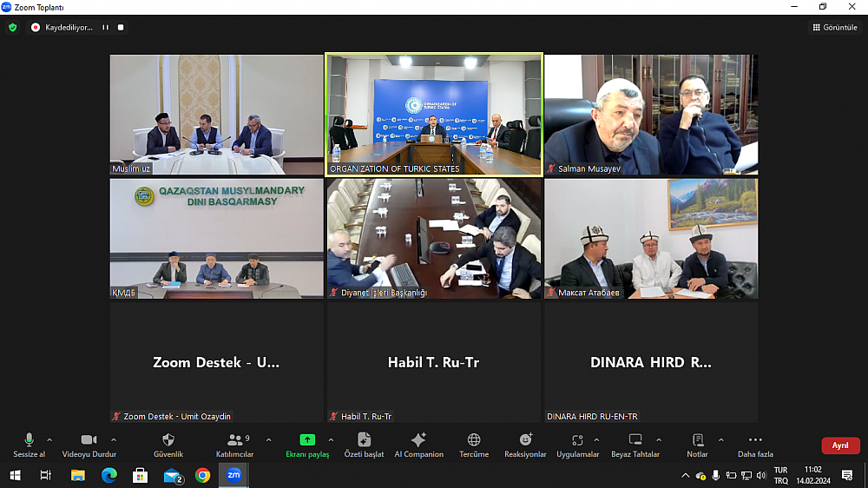Image resolution: width=868 pixels, height=488 pixels.
Task: Open Daha fazla more options
Action: tap(755, 445)
